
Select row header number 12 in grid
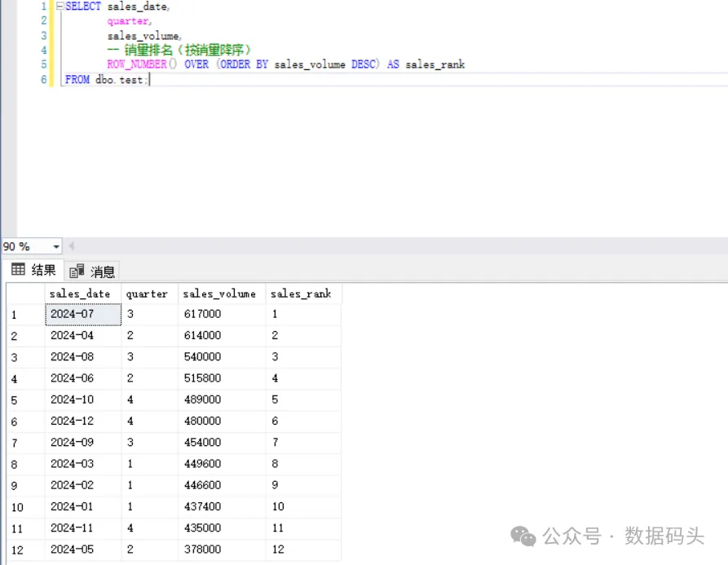26,550
